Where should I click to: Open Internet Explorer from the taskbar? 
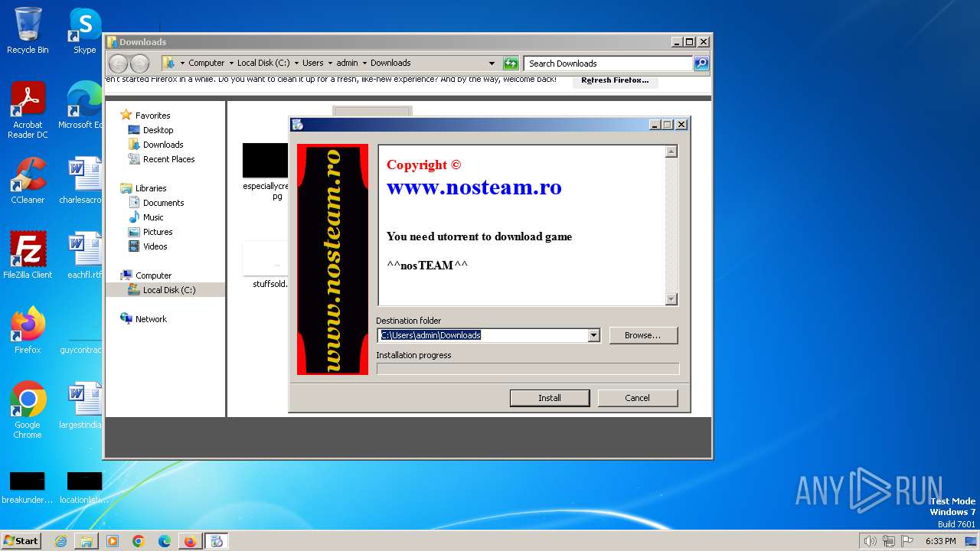[60, 541]
